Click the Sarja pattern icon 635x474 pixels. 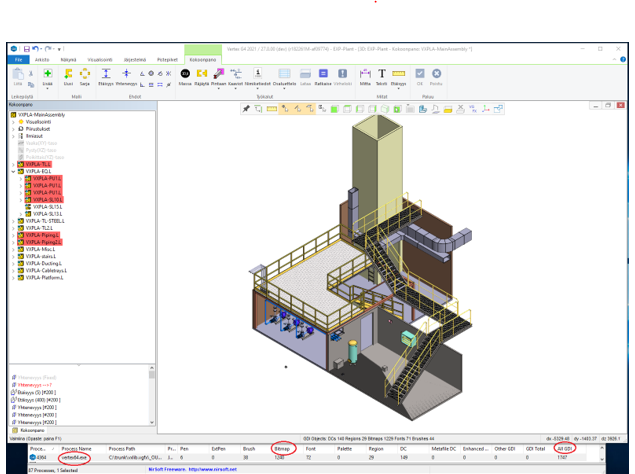(x=85, y=75)
